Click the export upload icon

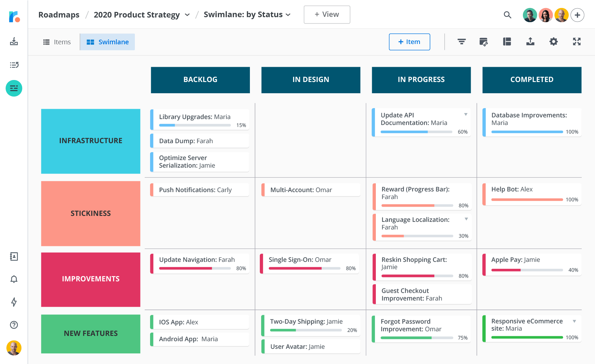[x=530, y=42]
